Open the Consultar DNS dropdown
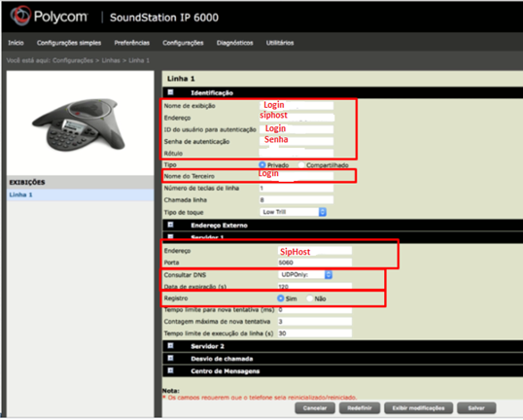 pos(305,274)
